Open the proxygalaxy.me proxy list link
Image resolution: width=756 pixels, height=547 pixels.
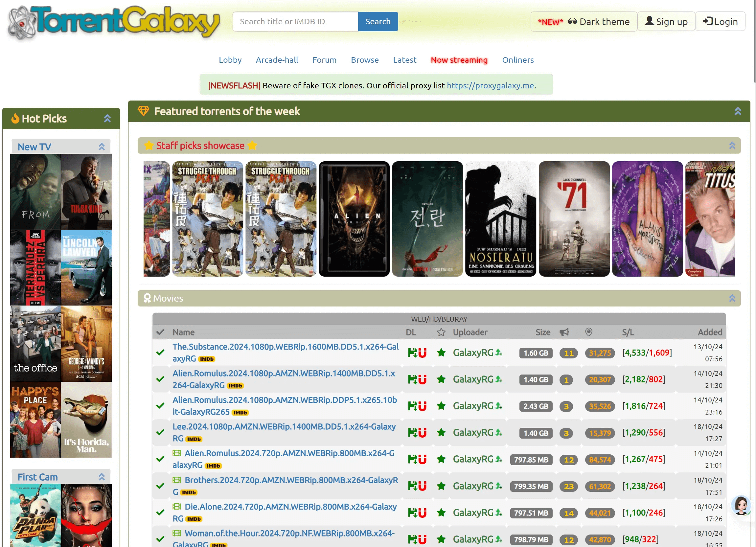[x=491, y=85]
